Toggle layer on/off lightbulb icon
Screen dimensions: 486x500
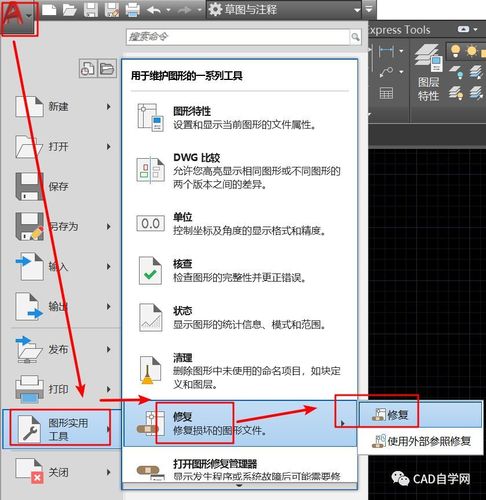tap(455, 51)
